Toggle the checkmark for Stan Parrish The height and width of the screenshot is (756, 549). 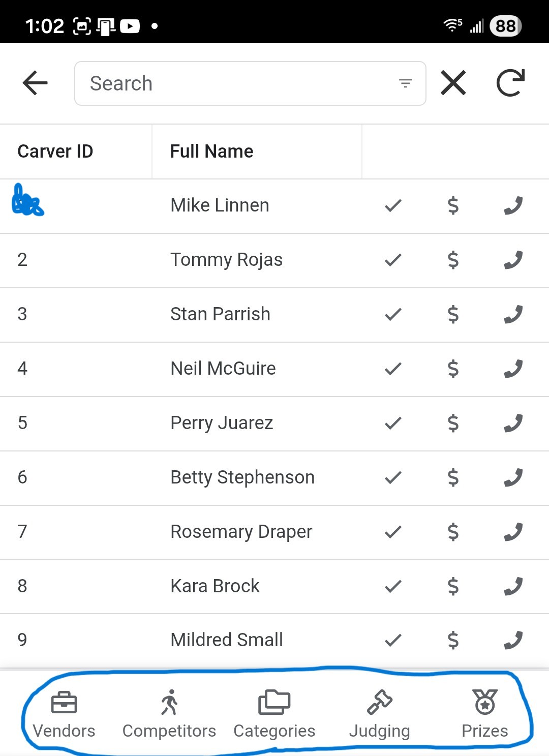click(x=393, y=314)
